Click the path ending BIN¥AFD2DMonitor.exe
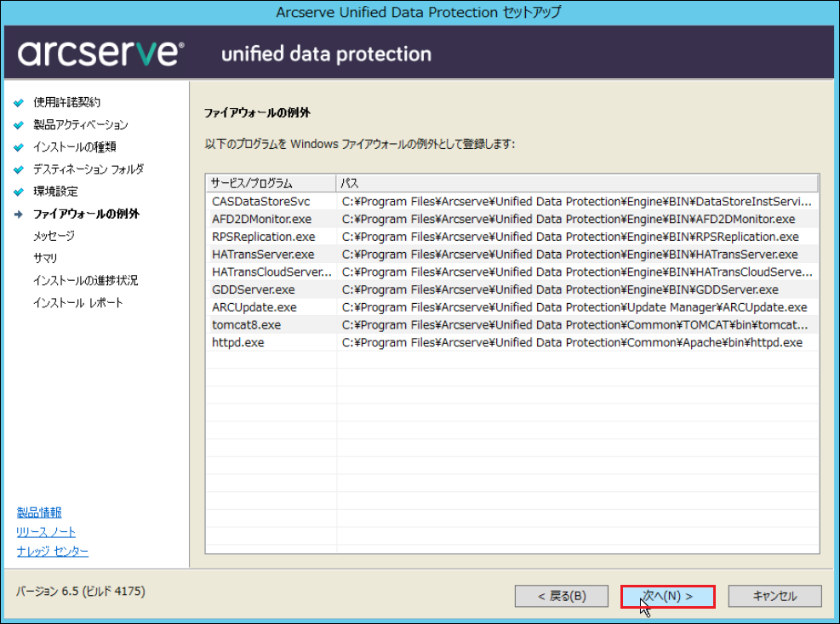840x624 pixels. tap(569, 220)
